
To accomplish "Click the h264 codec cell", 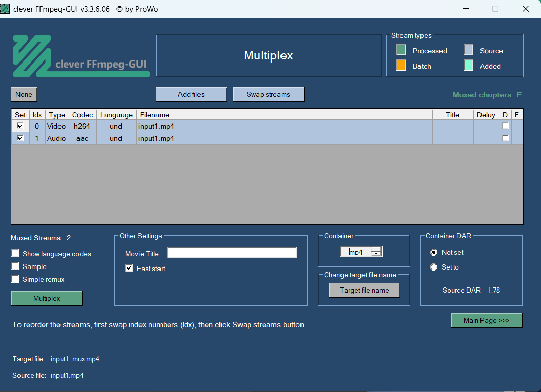I will 82,126.
